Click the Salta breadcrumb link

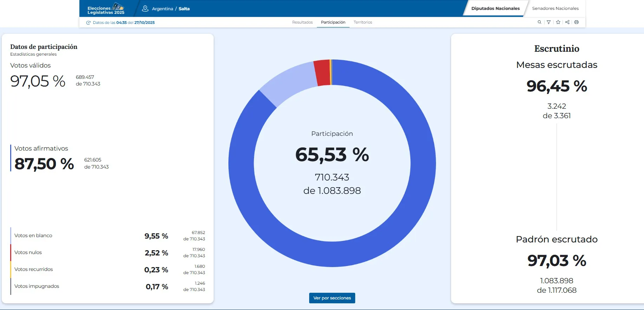(x=184, y=9)
